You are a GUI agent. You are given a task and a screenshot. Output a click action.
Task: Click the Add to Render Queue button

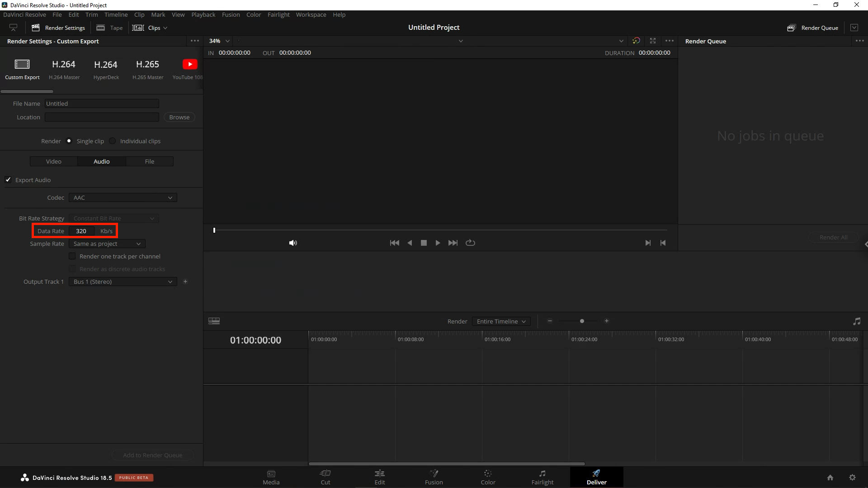coord(153,455)
